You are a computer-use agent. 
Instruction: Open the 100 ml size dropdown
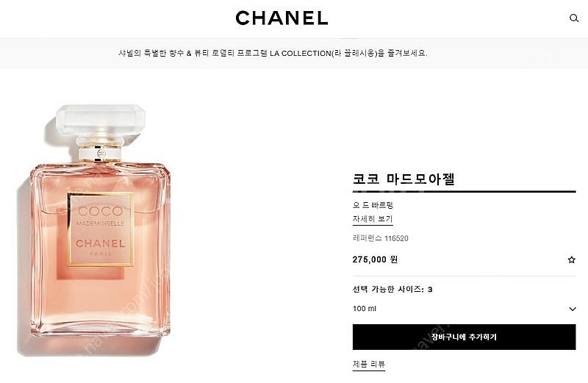[465, 309]
